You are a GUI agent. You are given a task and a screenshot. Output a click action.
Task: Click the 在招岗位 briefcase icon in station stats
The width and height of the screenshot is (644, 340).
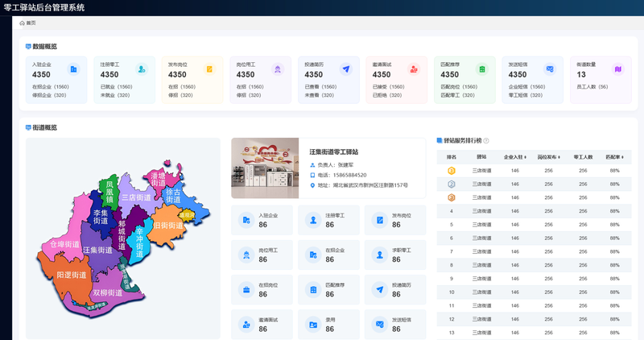pyautogui.click(x=246, y=290)
